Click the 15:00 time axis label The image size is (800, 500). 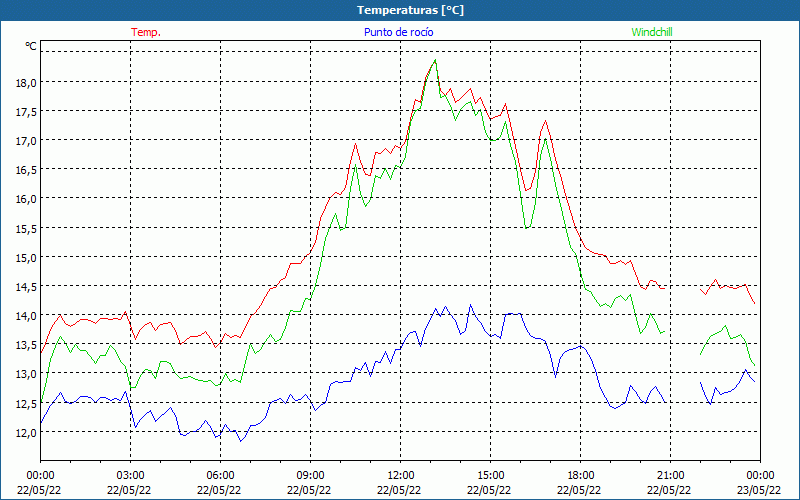[490, 475]
